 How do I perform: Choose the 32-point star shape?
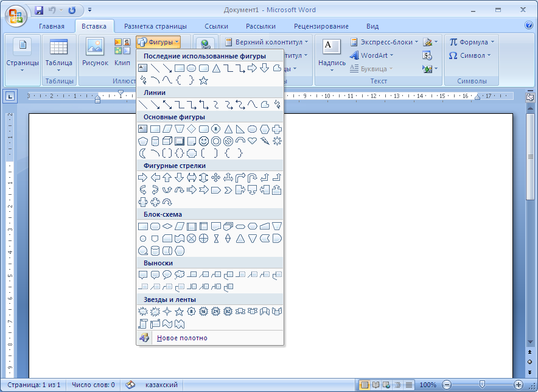(x=228, y=312)
